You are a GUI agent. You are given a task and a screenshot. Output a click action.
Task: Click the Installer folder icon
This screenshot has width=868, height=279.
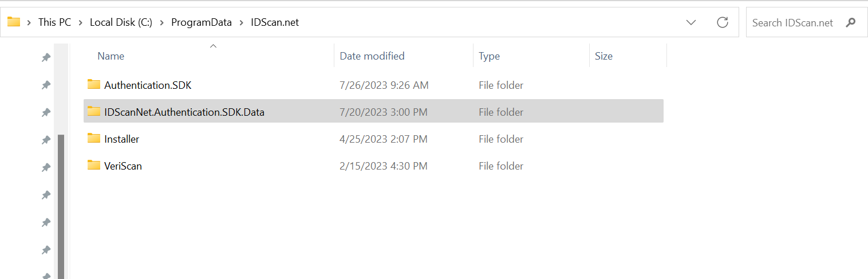[x=94, y=139]
